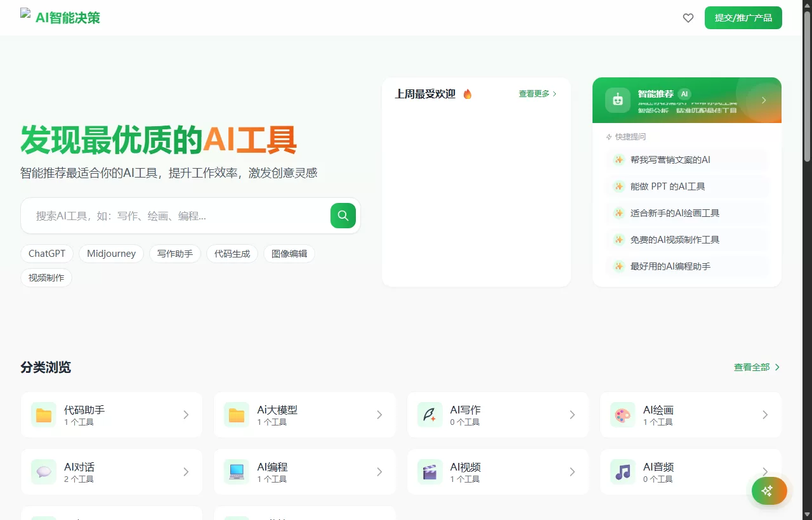Click the AI badge beside 智能推荐

684,94
